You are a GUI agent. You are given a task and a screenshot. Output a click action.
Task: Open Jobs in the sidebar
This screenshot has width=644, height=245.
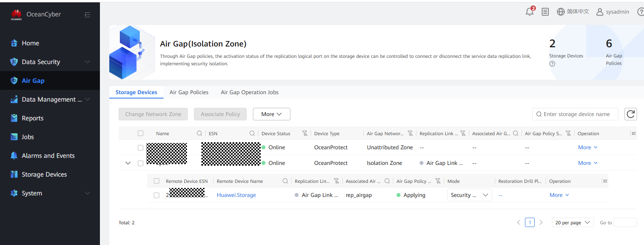(50, 137)
